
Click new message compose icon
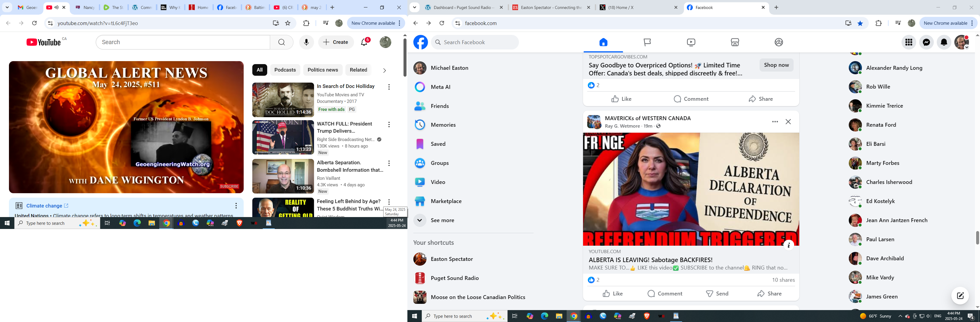tap(960, 296)
